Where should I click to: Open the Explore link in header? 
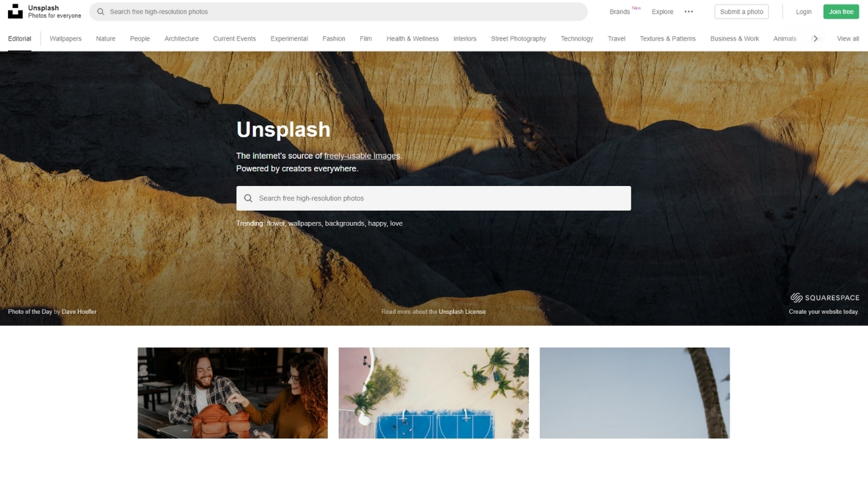662,12
